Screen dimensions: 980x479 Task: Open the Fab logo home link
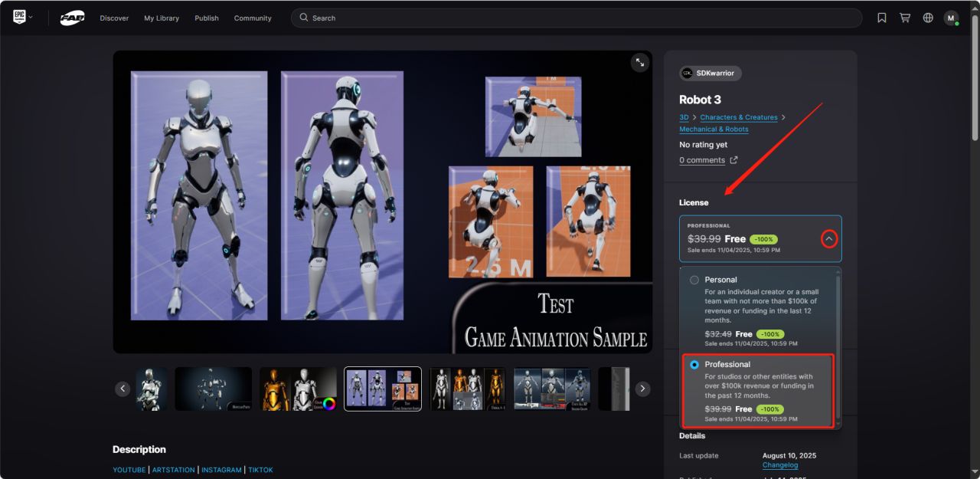73,18
